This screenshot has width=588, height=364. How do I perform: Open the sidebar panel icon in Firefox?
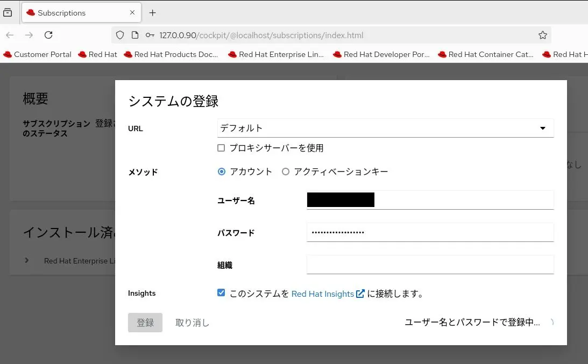point(8,12)
